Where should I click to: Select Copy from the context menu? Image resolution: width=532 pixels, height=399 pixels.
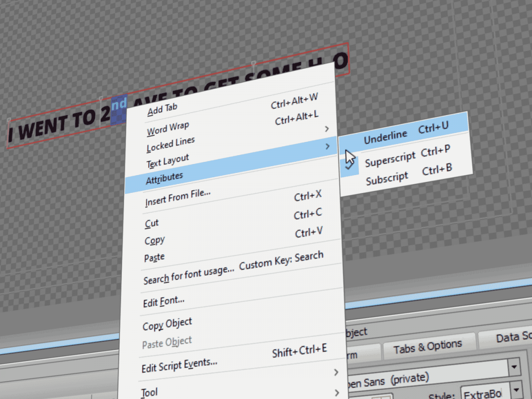[155, 241]
